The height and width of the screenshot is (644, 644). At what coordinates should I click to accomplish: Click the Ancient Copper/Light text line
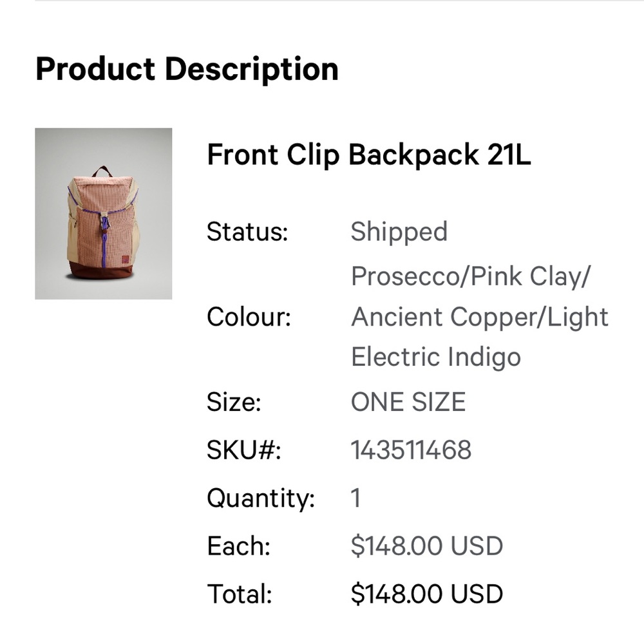click(x=479, y=317)
